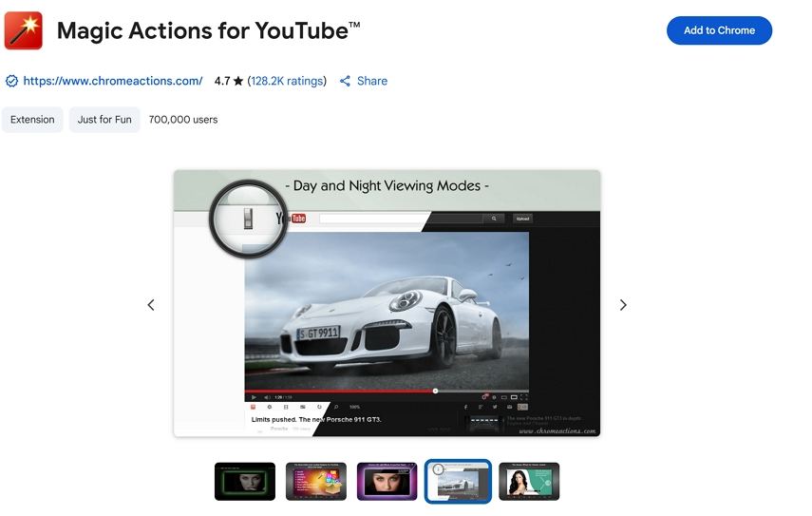Open third thumbnail with purple-framed face
Screen dimensions: 812x516
(387, 481)
